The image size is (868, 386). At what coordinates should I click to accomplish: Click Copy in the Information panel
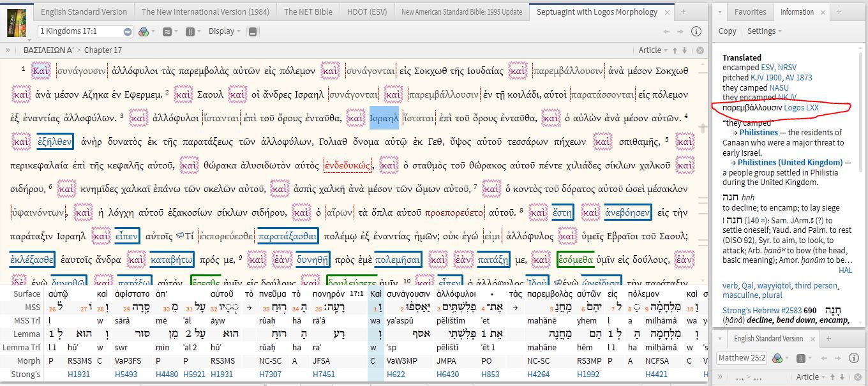tap(727, 31)
